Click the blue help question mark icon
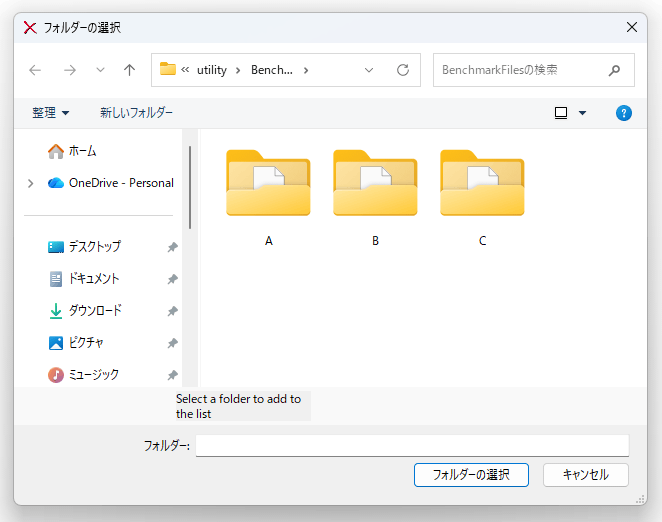Image resolution: width=662 pixels, height=522 pixels. pos(624,113)
